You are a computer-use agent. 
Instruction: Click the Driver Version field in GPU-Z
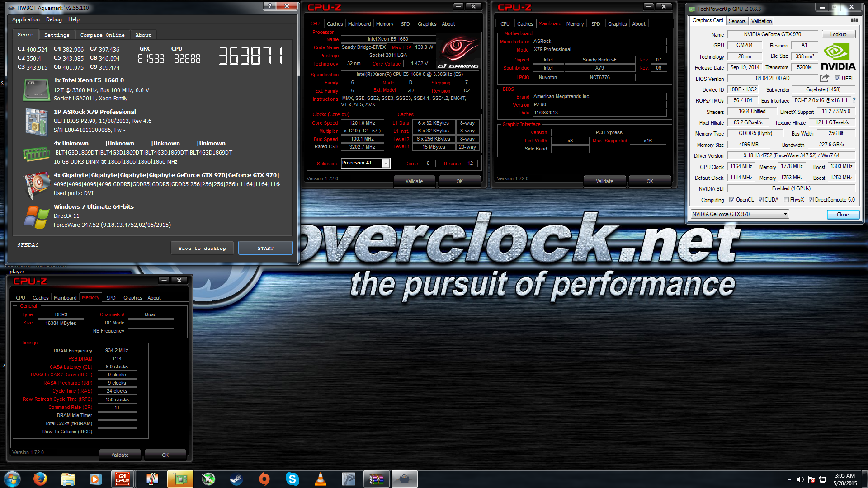pyautogui.click(x=791, y=155)
